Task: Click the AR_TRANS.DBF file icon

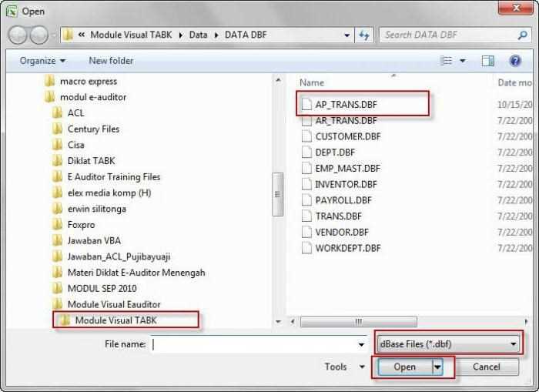Action: tap(306, 120)
